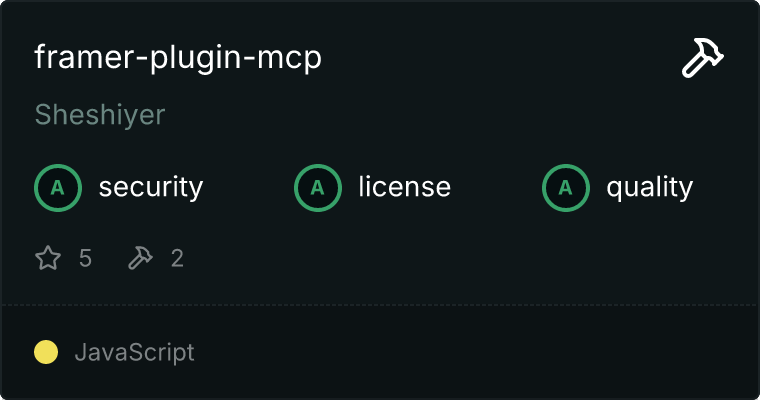Click the dashed divider above JavaScript
Screen dimensions: 760x400
pos(380,305)
